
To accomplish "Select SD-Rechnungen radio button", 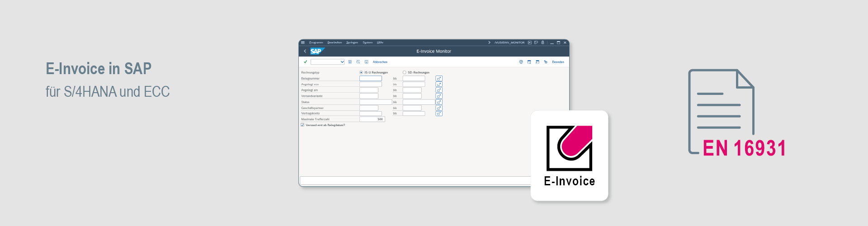I will [x=405, y=72].
